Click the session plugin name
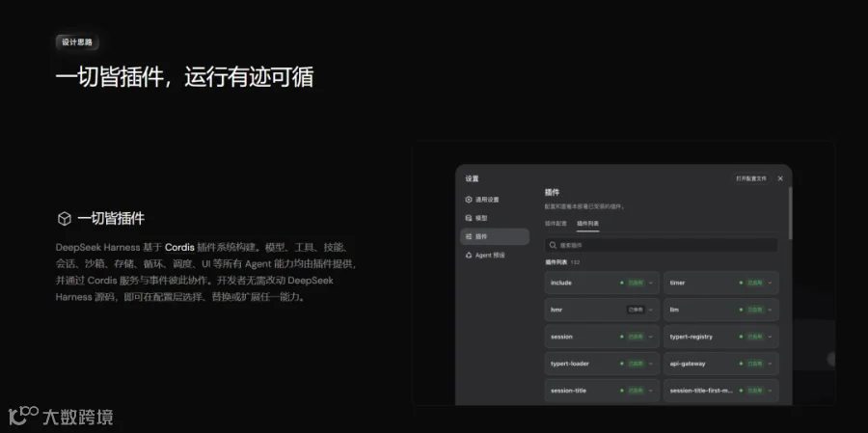868x433 pixels. pos(561,337)
